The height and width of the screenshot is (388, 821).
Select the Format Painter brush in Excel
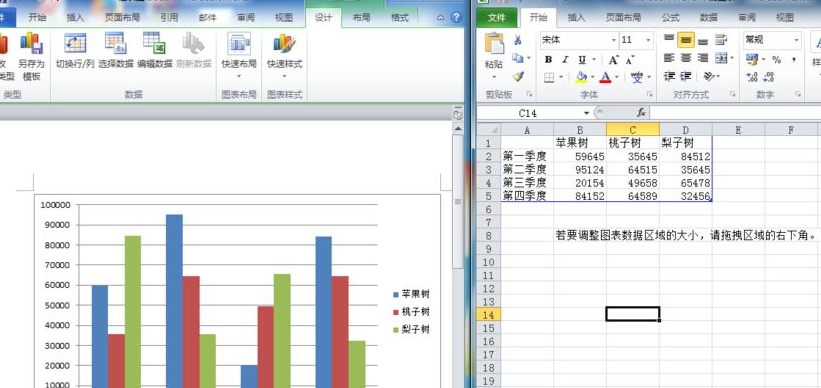tap(518, 76)
